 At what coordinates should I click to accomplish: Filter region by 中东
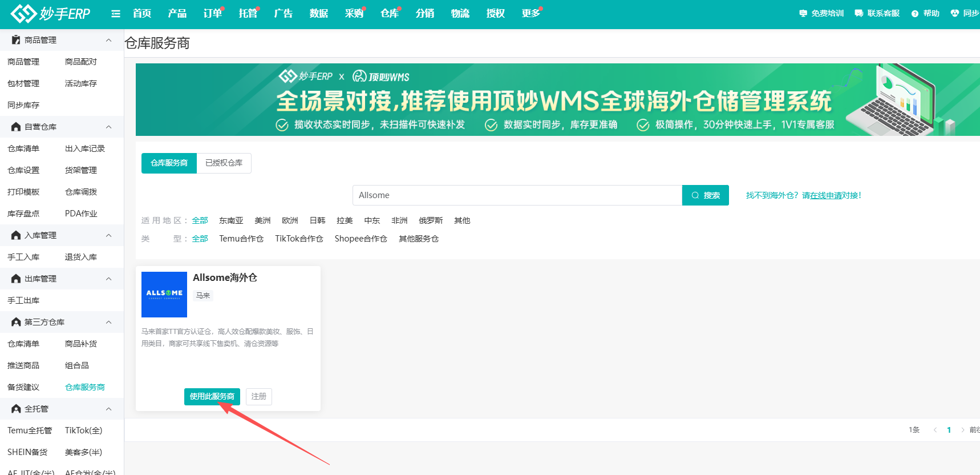coord(372,220)
